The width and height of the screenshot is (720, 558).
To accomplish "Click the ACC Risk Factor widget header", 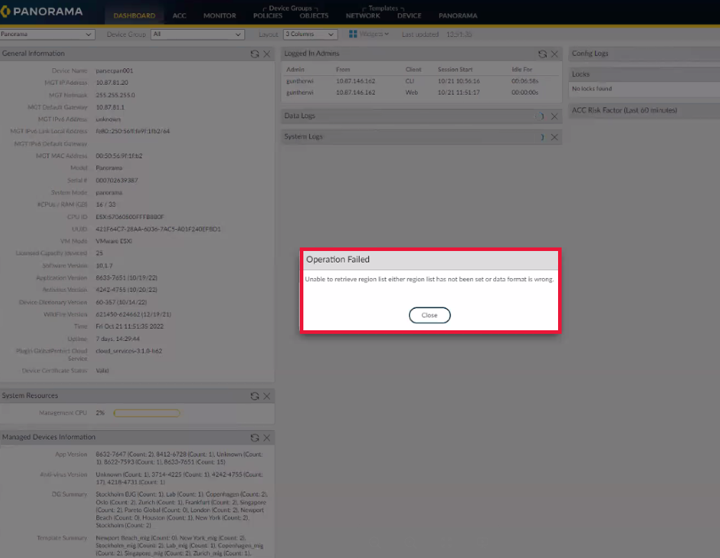I will pyautogui.click(x=644, y=110).
